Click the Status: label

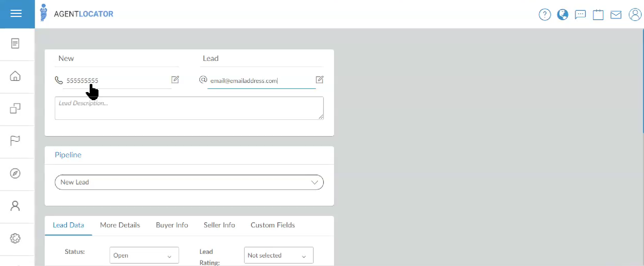tap(75, 251)
